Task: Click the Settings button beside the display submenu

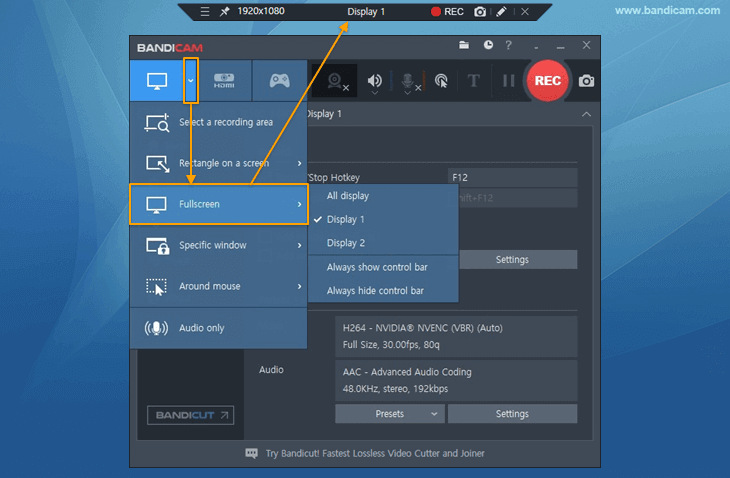Action: coord(518,260)
